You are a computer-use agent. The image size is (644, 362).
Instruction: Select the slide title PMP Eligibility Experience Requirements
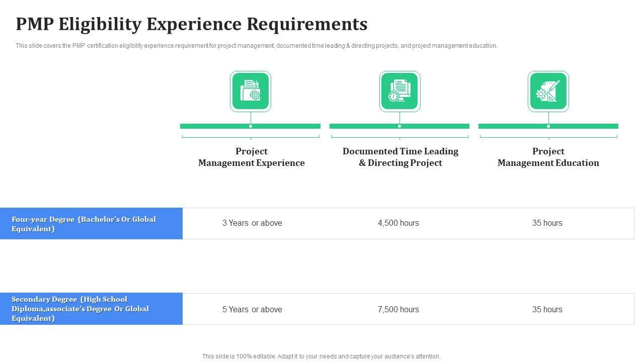tap(191, 24)
